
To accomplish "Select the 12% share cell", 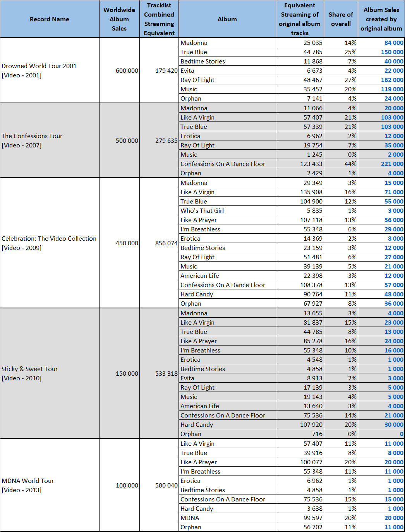I will (341, 201).
